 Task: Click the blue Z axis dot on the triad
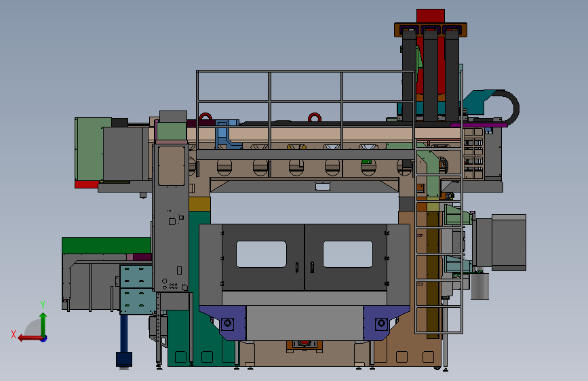click(x=44, y=338)
